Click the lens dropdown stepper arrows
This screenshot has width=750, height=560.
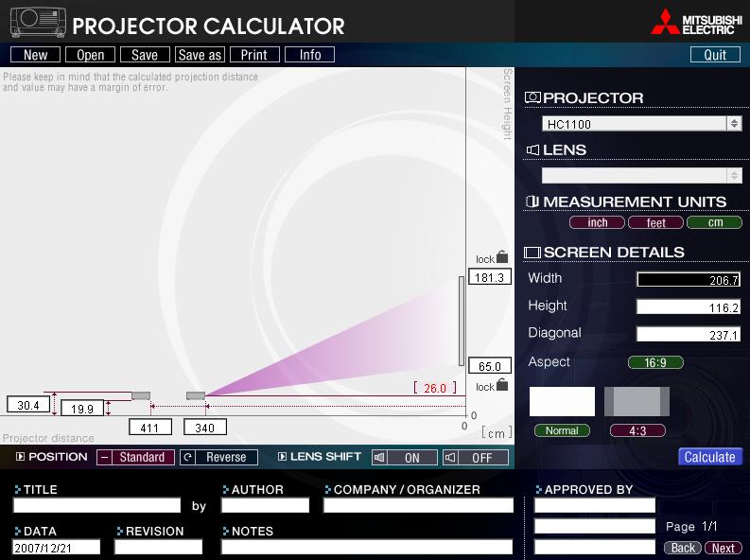[x=734, y=176]
